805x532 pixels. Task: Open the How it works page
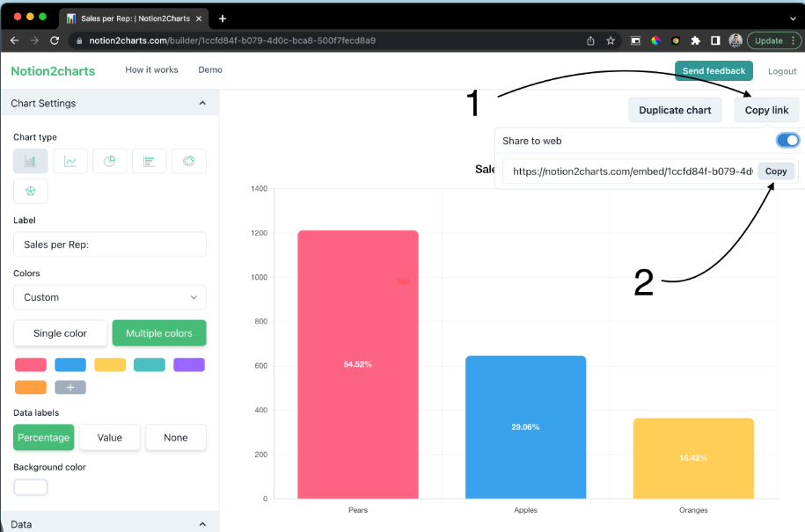[151, 69]
